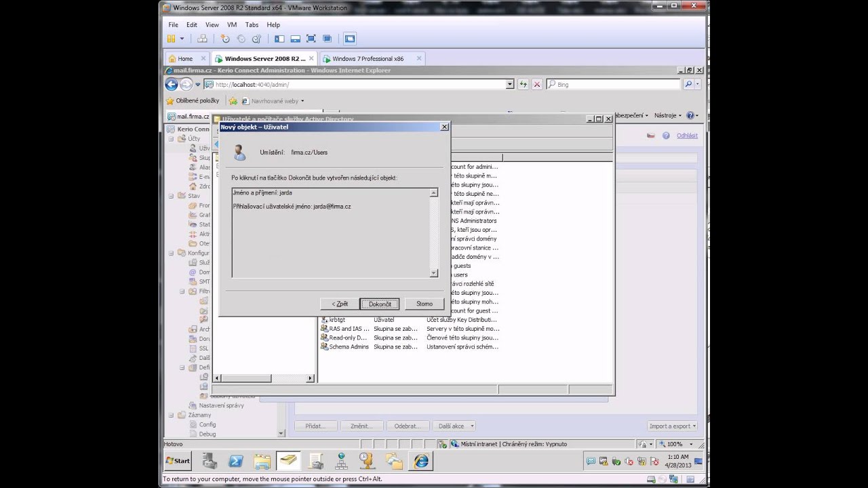This screenshot has height=488, width=868.
Task: Open the Import a export dropdown
Action: click(x=673, y=426)
